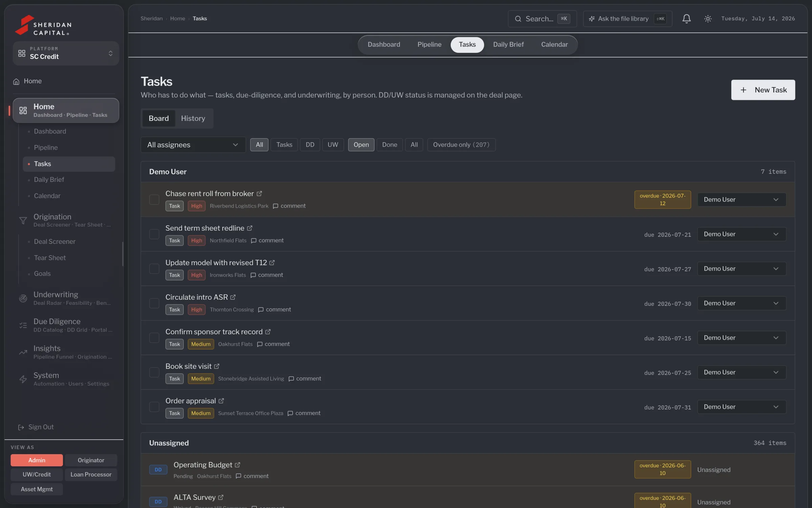
Task: Open assignee dropdown for Circulate intro ASR
Action: [742, 303]
